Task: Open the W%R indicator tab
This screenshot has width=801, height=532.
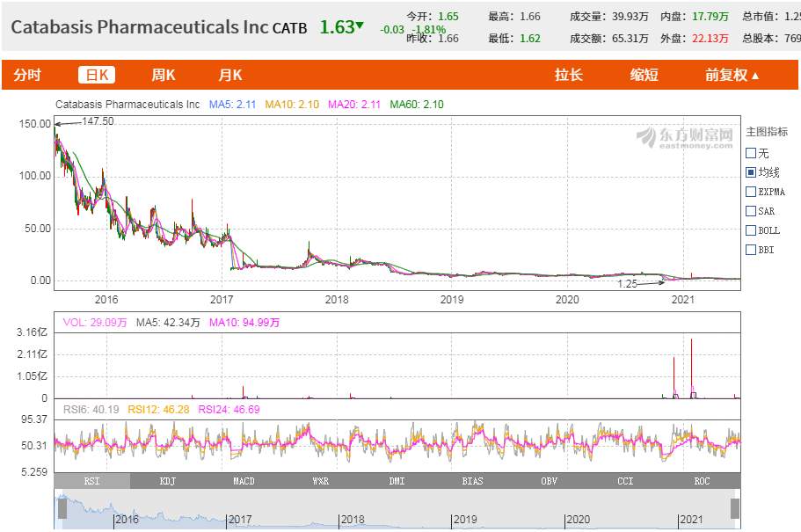Action: click(320, 481)
